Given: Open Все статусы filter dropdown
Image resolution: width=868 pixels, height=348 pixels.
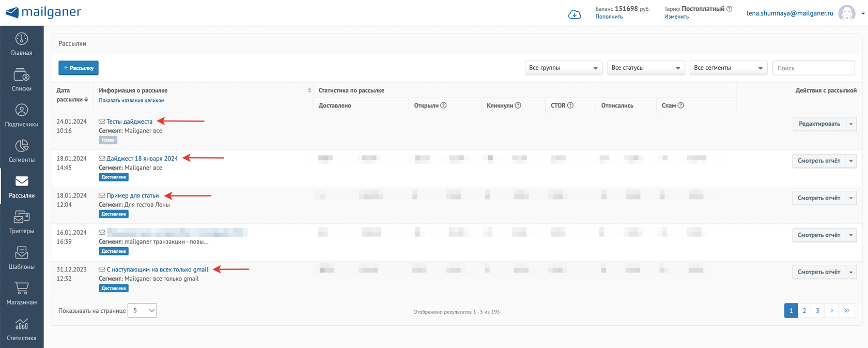Looking at the screenshot, I should [646, 68].
